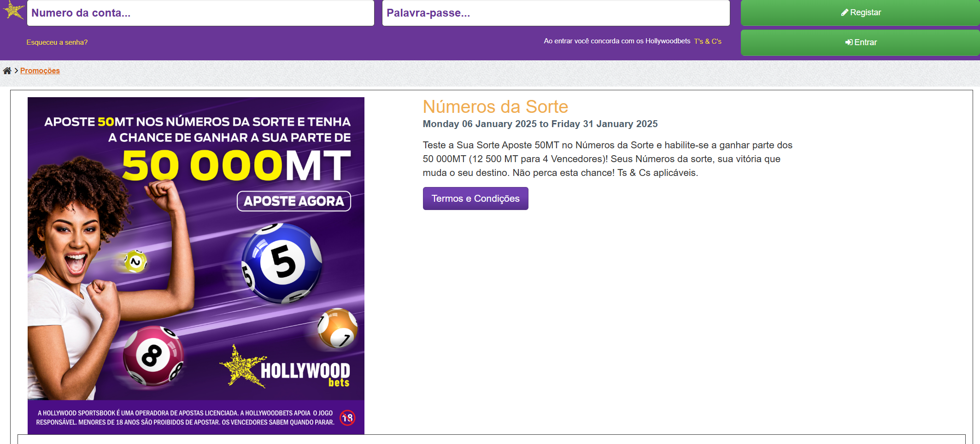The image size is (980, 444).
Task: Click the Números da Sorte heading
Action: [x=495, y=107]
